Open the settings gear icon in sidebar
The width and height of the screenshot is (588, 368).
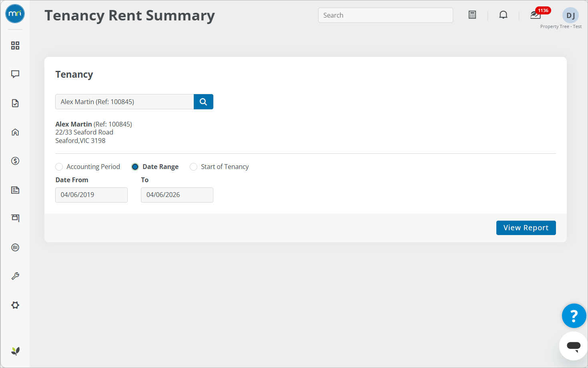pos(15,305)
